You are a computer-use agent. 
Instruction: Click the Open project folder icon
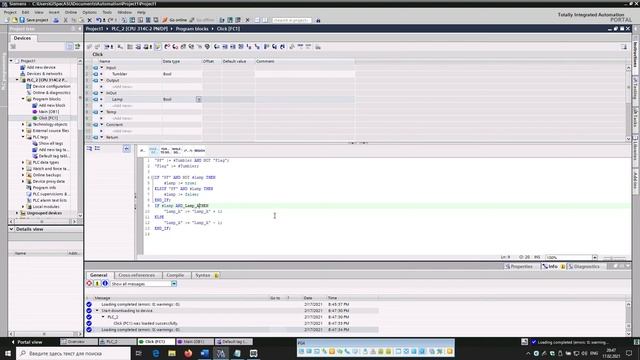point(15,20)
